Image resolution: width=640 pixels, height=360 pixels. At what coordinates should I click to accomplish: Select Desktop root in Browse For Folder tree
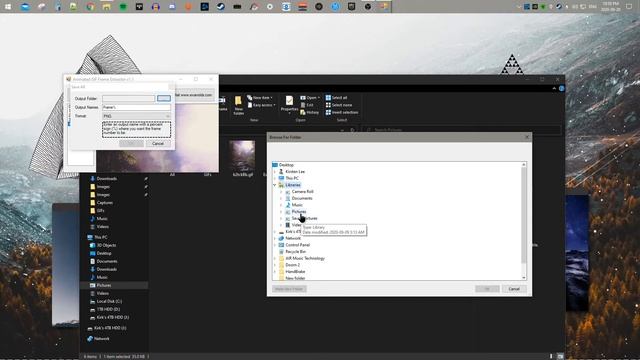click(x=286, y=165)
